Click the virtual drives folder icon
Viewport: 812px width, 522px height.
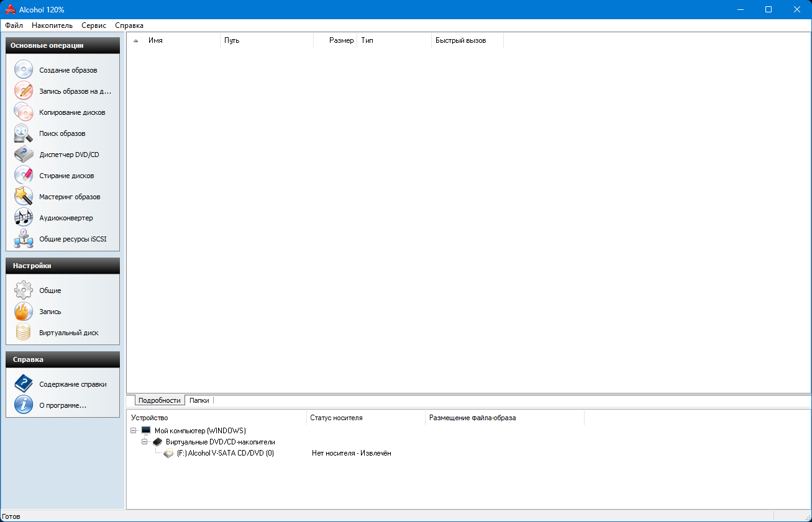coord(157,441)
